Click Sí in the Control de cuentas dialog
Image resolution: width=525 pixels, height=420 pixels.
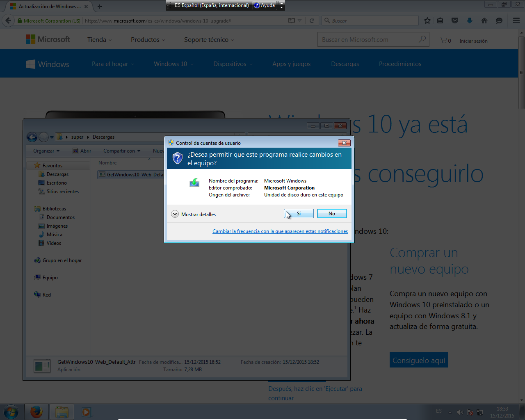[299, 213]
